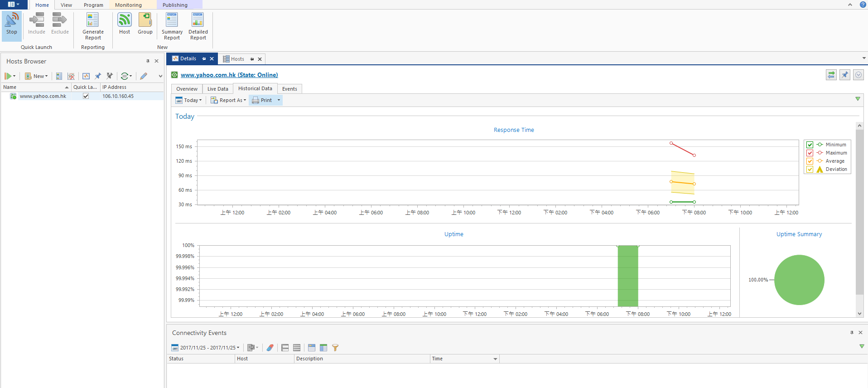This screenshot has height=388, width=868.
Task: Click the pencil edit icon in Hosts Browser
Action: tap(144, 76)
